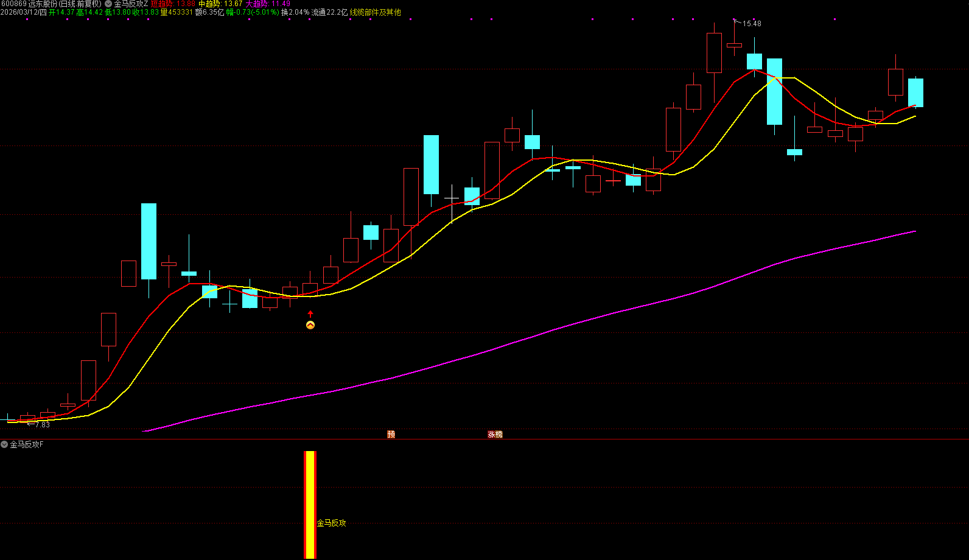Image resolution: width=969 pixels, height=560 pixels.
Task: Click the red up-arrow signal marker
Action: (310, 314)
